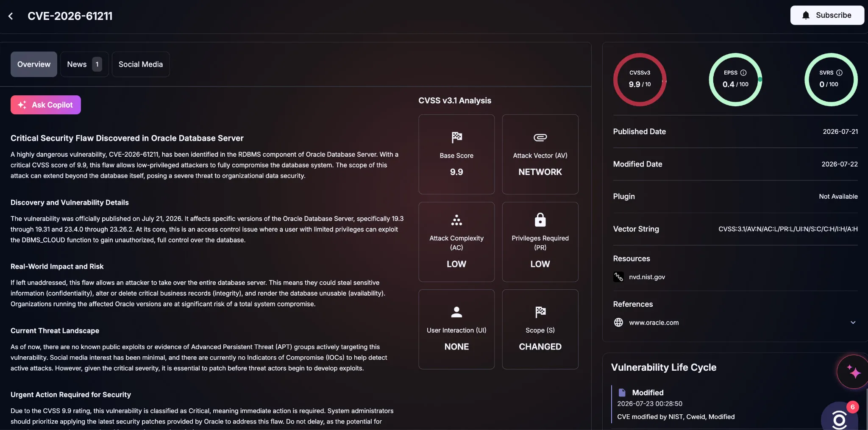Click the Modified Date value 2026-07-22
The height and width of the screenshot is (430, 868).
click(x=839, y=164)
